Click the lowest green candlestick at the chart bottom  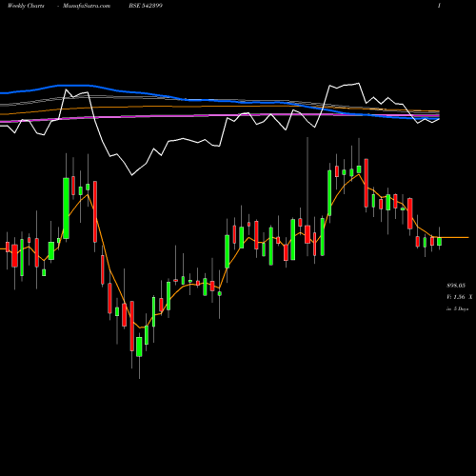point(139,347)
